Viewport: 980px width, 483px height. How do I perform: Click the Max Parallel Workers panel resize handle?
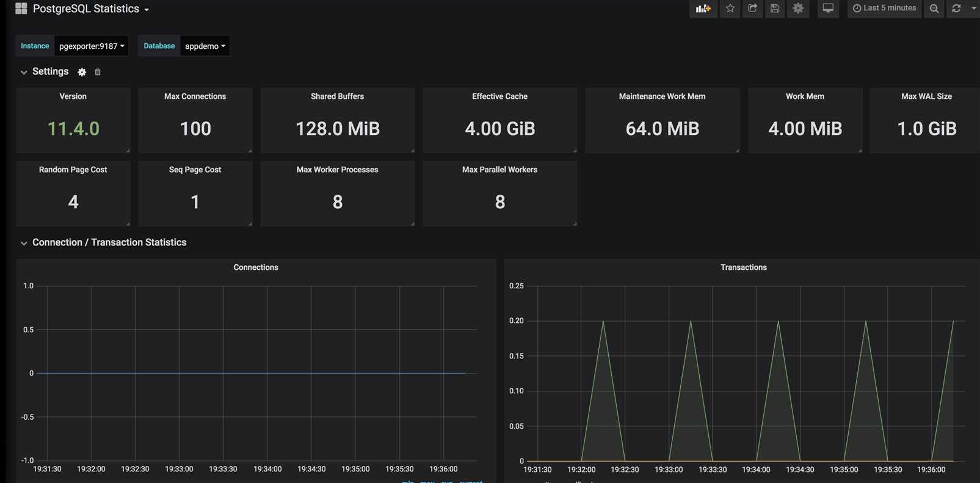pyautogui.click(x=575, y=223)
